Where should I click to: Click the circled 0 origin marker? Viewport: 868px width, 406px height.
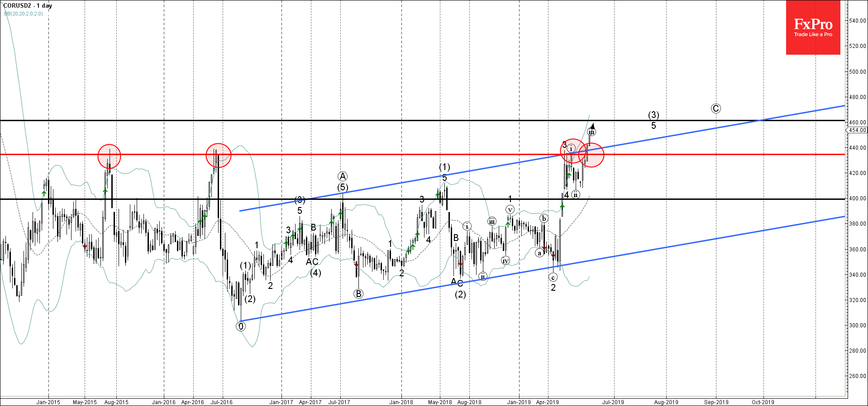(x=241, y=326)
